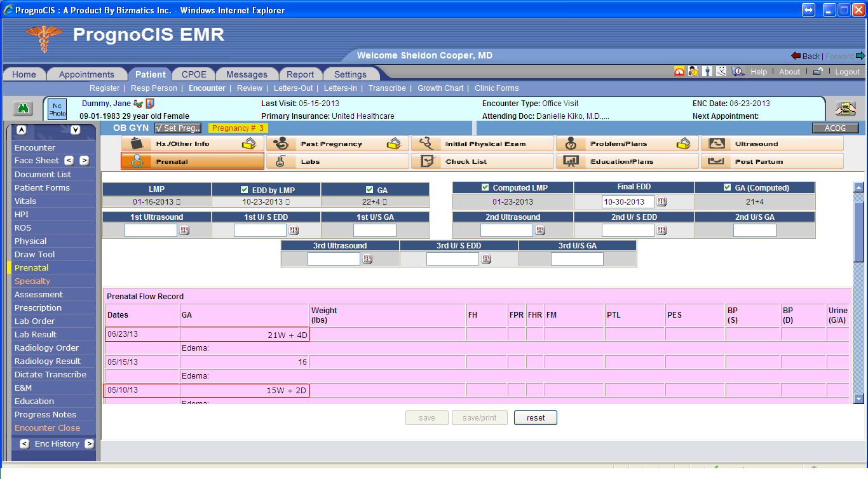Open the Labs section button
Screen dimensions: 868x479
(337, 161)
